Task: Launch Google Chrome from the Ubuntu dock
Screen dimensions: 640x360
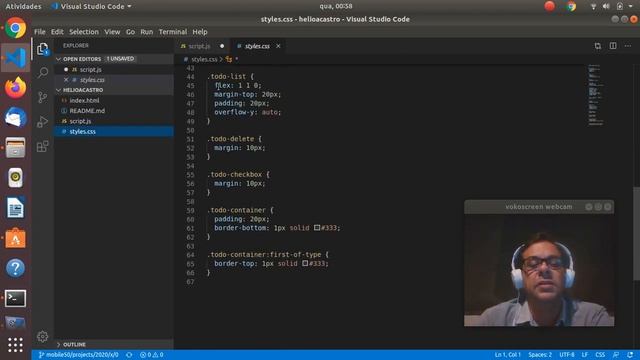Action: point(16,28)
